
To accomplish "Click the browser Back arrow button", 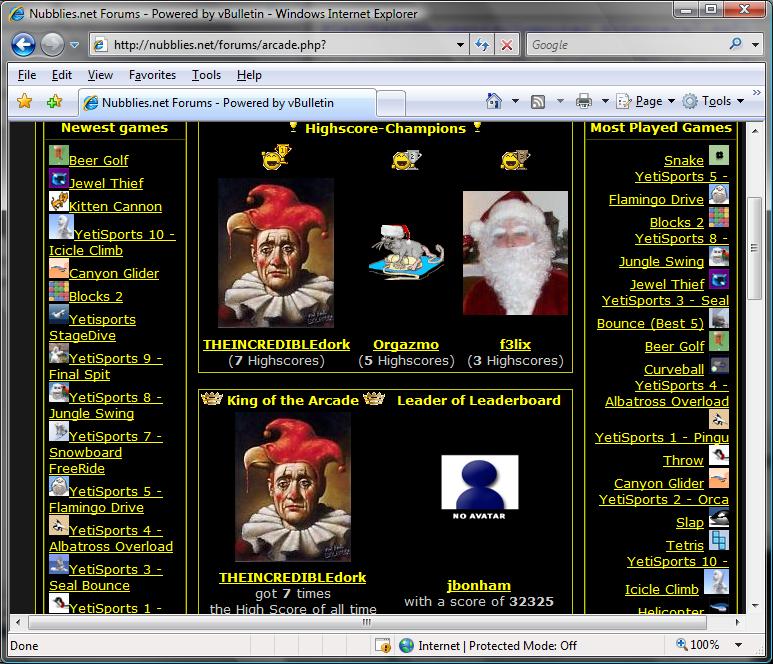I will click(24, 45).
